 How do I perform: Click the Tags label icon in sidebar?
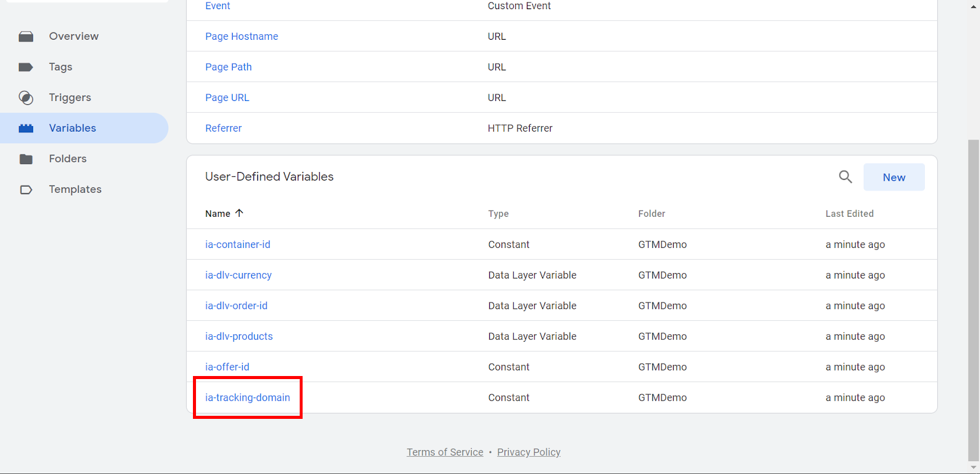pos(26,67)
